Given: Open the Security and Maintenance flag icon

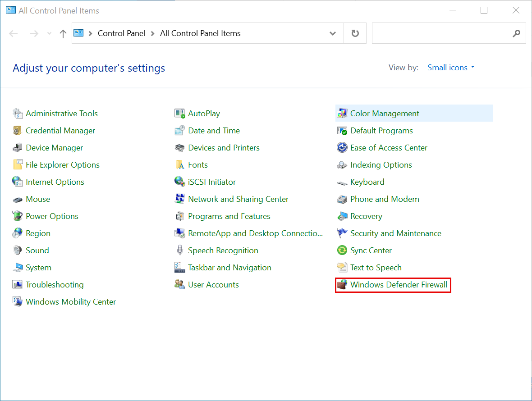Looking at the screenshot, I should point(342,233).
